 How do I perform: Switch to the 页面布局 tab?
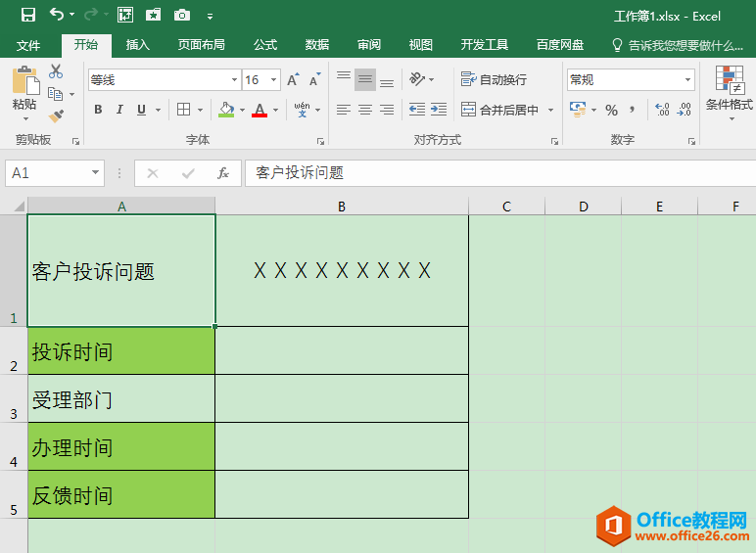click(x=202, y=45)
